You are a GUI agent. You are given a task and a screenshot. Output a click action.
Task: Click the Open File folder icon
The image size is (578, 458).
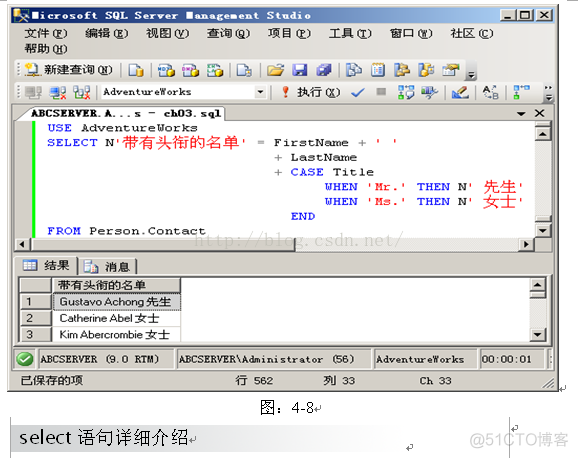275,70
